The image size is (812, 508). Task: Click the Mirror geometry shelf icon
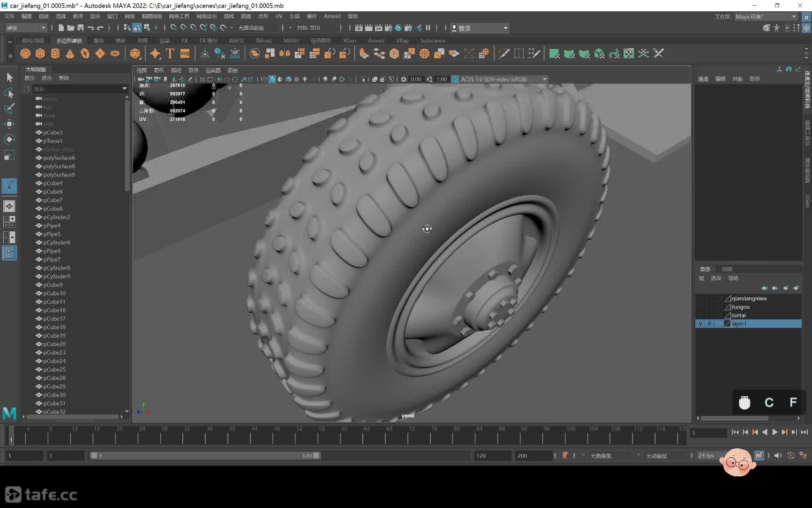click(285, 54)
